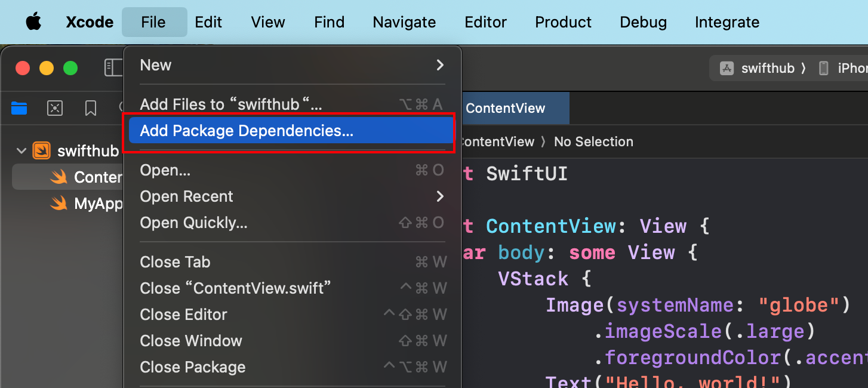Switch to the ContentView editor tab
The image size is (868, 388).
click(x=505, y=108)
